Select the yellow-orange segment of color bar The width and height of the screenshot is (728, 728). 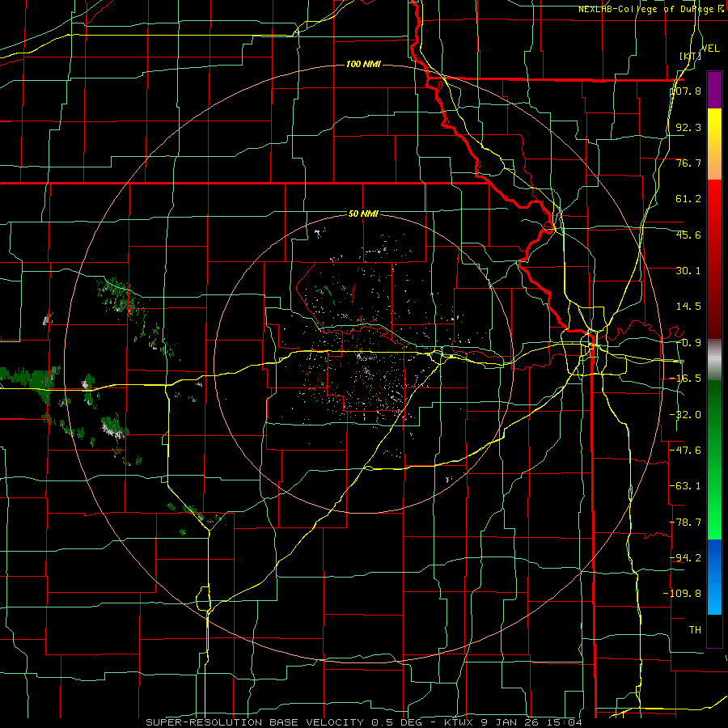click(x=714, y=144)
